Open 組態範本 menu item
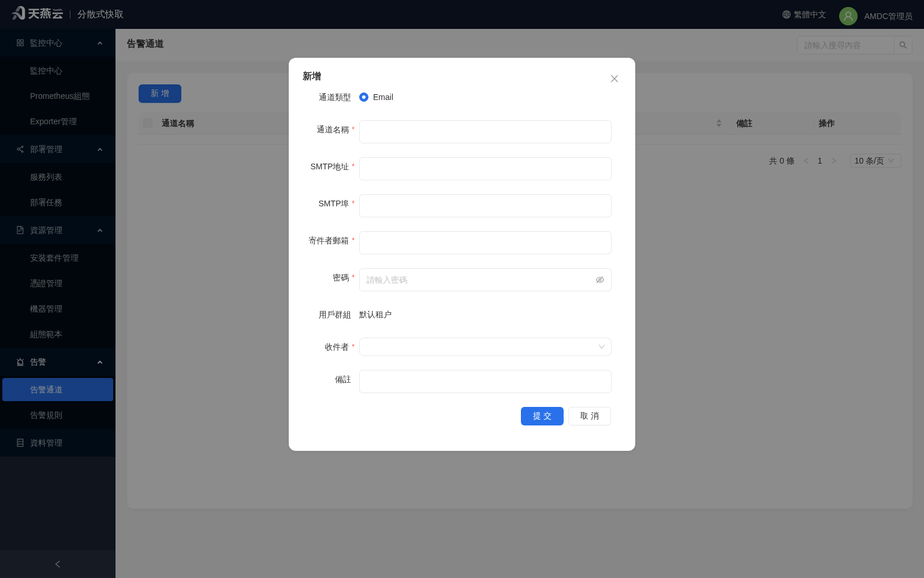 click(58, 334)
